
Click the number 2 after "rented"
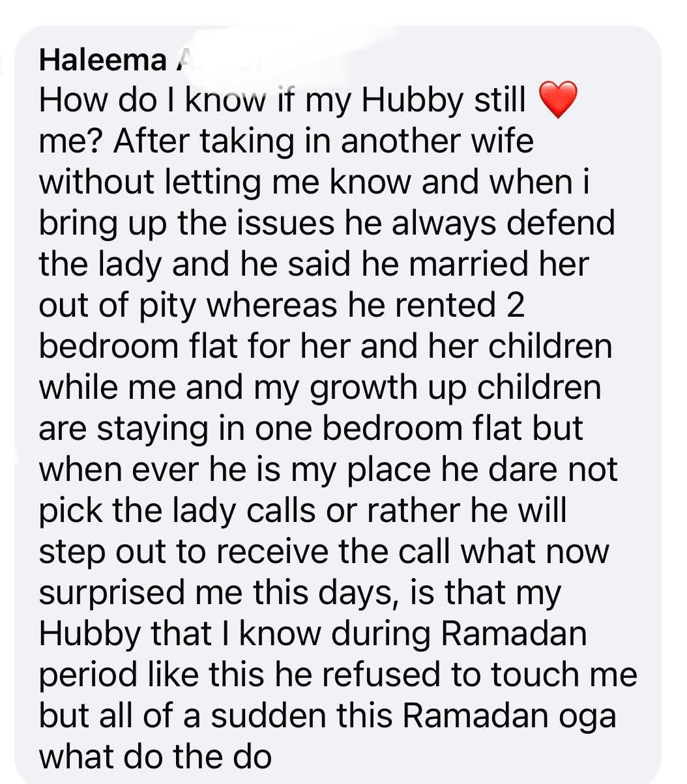click(x=515, y=306)
